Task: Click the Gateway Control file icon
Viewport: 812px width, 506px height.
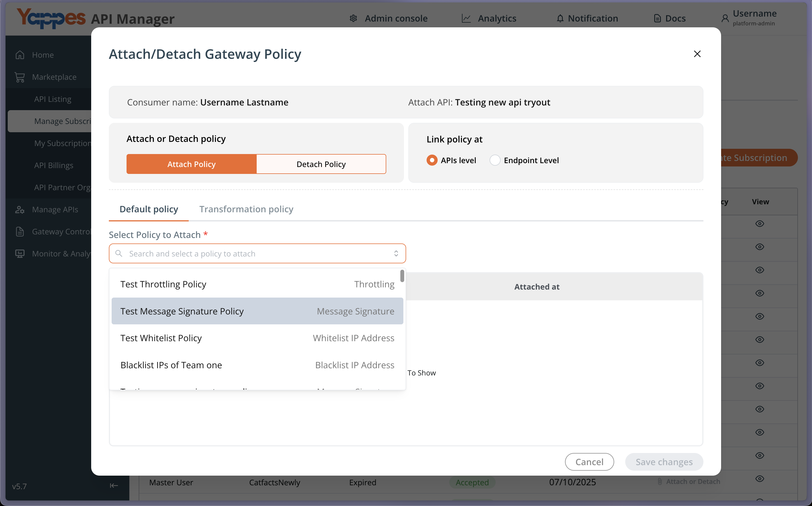Action: click(20, 232)
